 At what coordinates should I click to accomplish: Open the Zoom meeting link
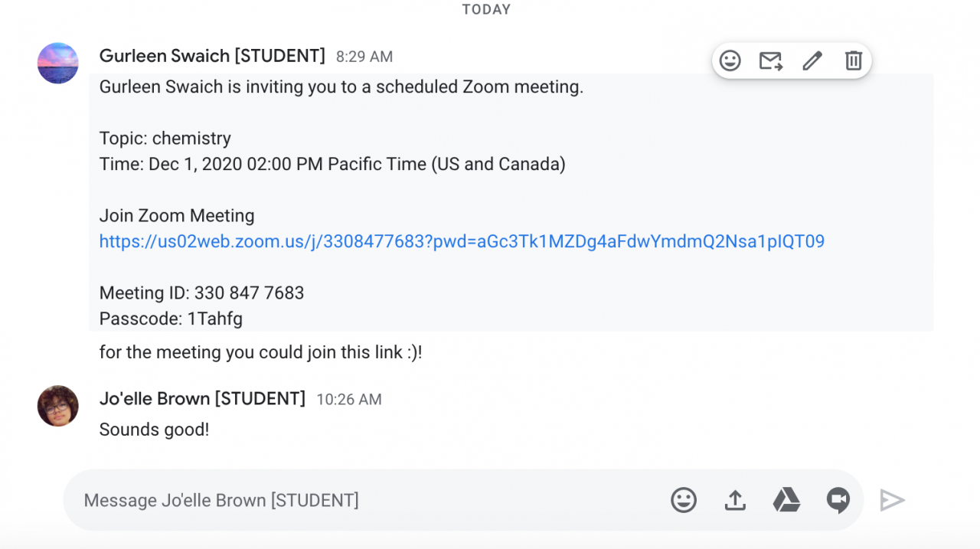click(462, 242)
